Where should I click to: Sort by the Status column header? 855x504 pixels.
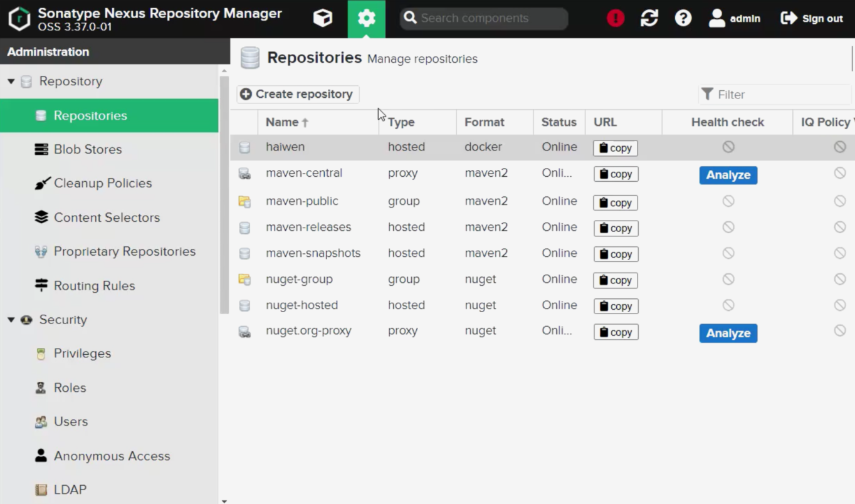coord(559,122)
